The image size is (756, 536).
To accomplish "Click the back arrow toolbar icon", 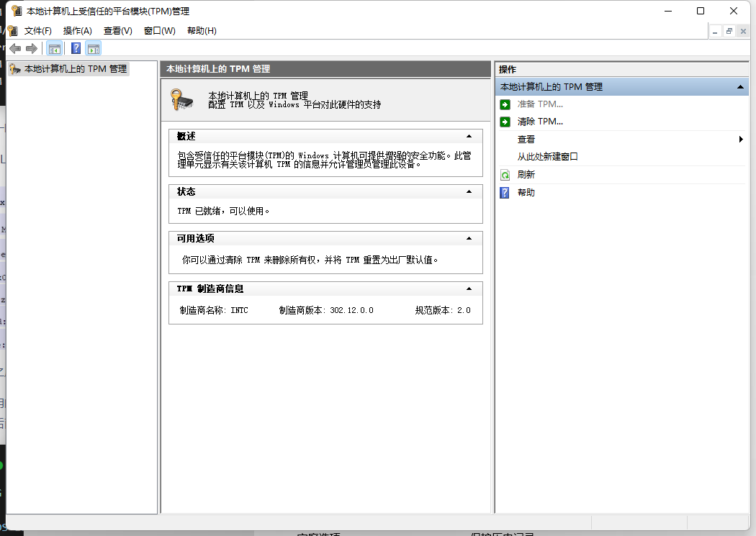I will pyautogui.click(x=15, y=48).
